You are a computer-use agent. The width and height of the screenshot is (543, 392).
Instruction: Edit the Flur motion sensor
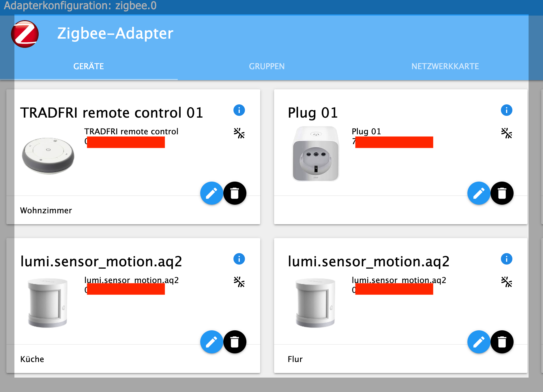[x=479, y=342]
